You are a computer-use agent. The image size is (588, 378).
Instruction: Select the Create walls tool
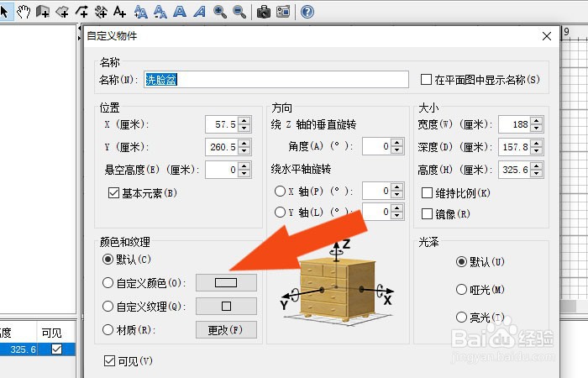tap(43, 12)
